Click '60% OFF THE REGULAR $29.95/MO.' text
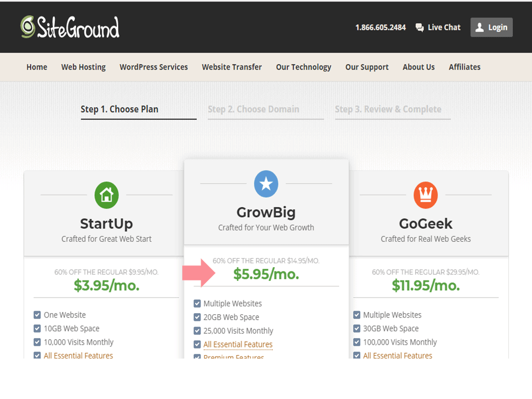 tap(426, 272)
